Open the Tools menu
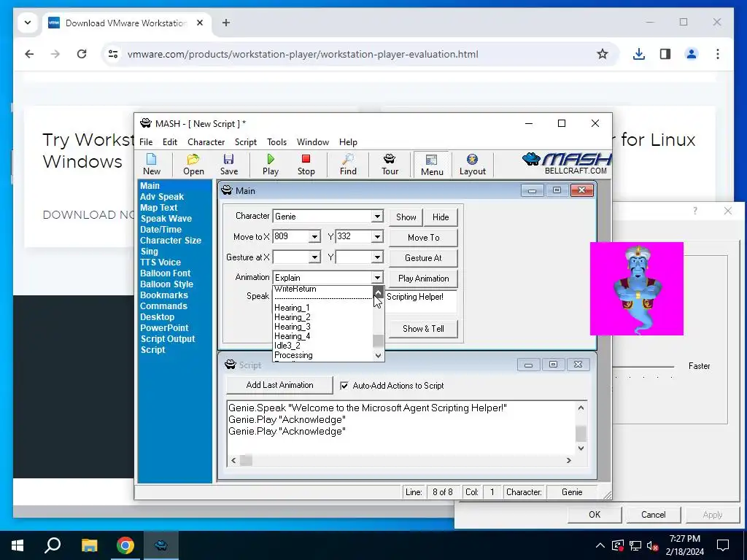Screen dimensions: 747x560 tap(276, 142)
